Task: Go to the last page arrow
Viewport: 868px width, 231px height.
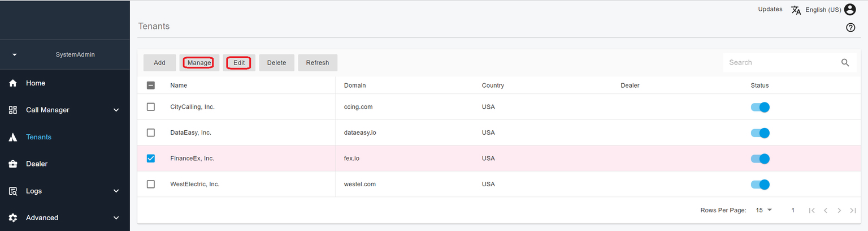Action: pyautogui.click(x=853, y=211)
